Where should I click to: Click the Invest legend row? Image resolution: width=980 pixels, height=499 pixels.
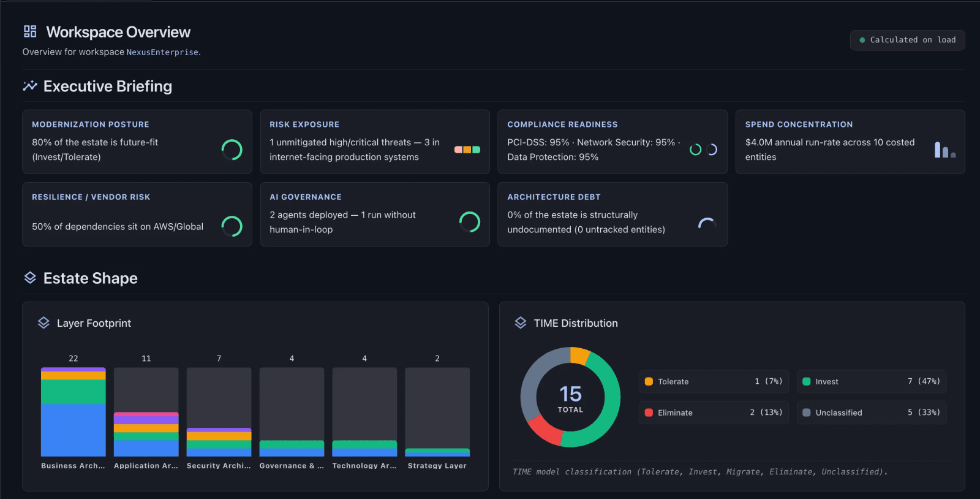click(872, 381)
